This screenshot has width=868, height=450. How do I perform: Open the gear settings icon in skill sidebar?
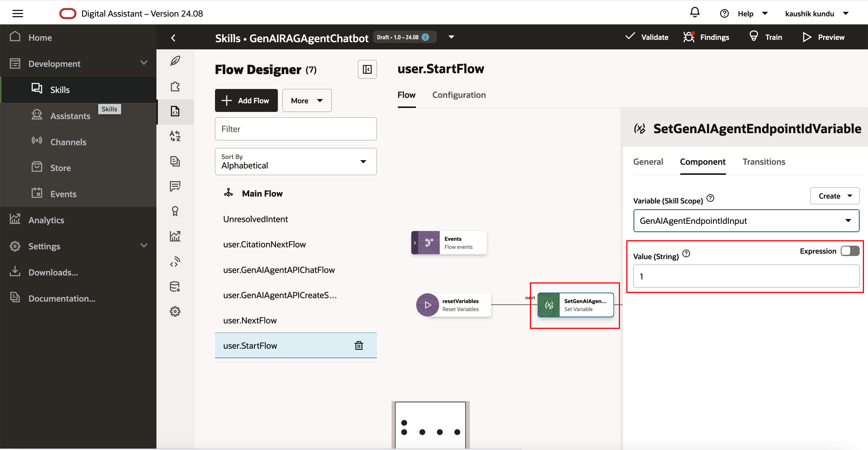[x=175, y=311]
